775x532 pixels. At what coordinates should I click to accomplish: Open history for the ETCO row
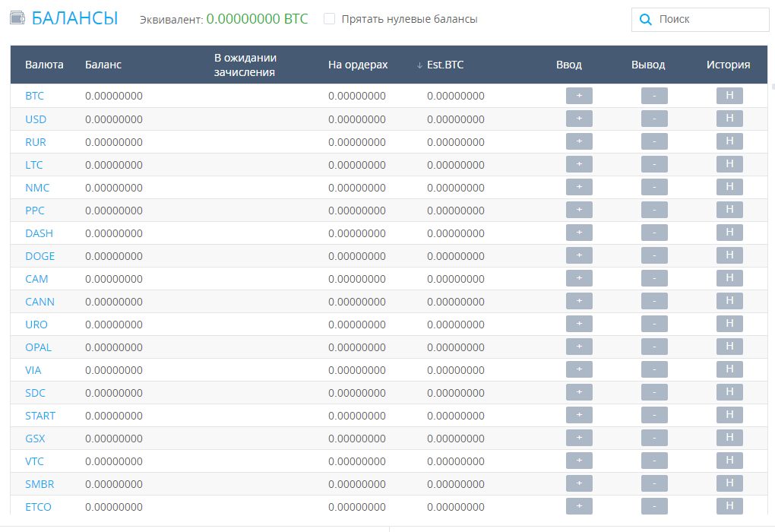729,506
